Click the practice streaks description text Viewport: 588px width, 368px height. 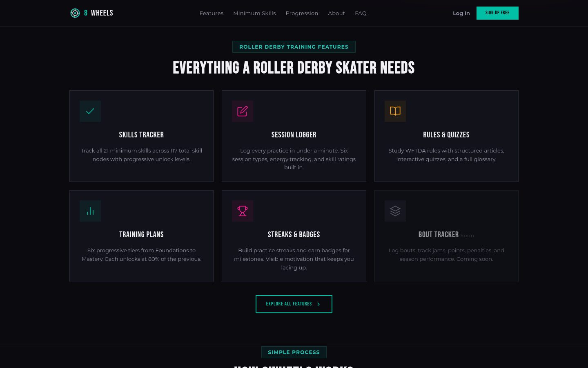(294, 259)
